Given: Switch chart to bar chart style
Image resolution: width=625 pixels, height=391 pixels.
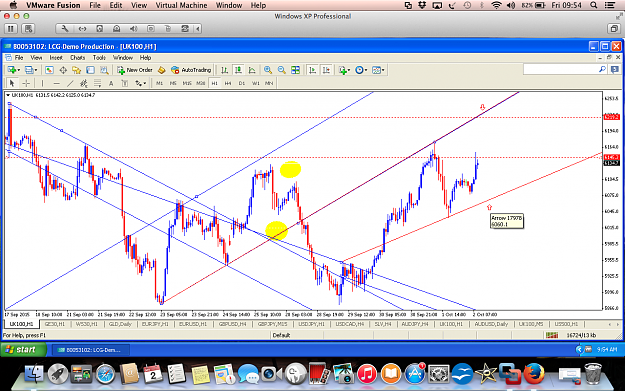Looking at the screenshot, I should (224, 70).
